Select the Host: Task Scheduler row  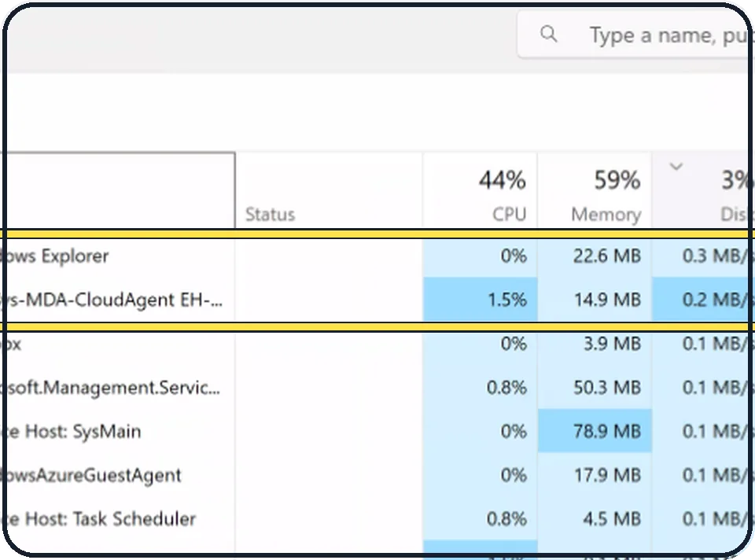point(376,518)
